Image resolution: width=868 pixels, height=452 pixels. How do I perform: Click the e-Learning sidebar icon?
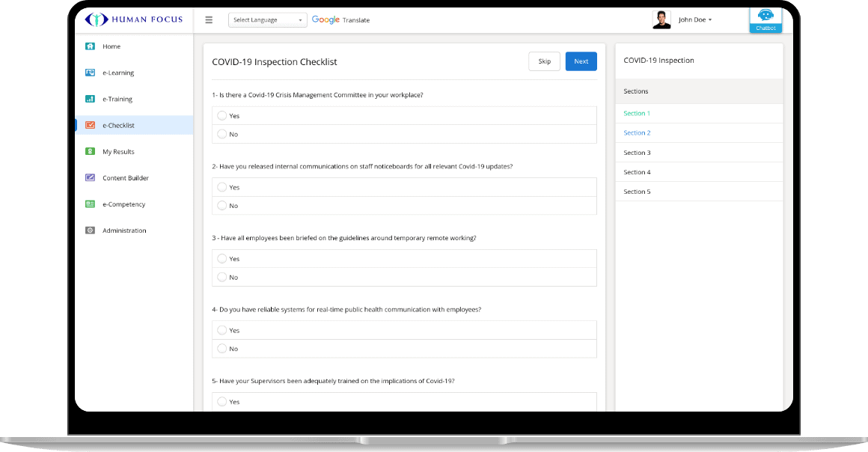click(x=90, y=73)
